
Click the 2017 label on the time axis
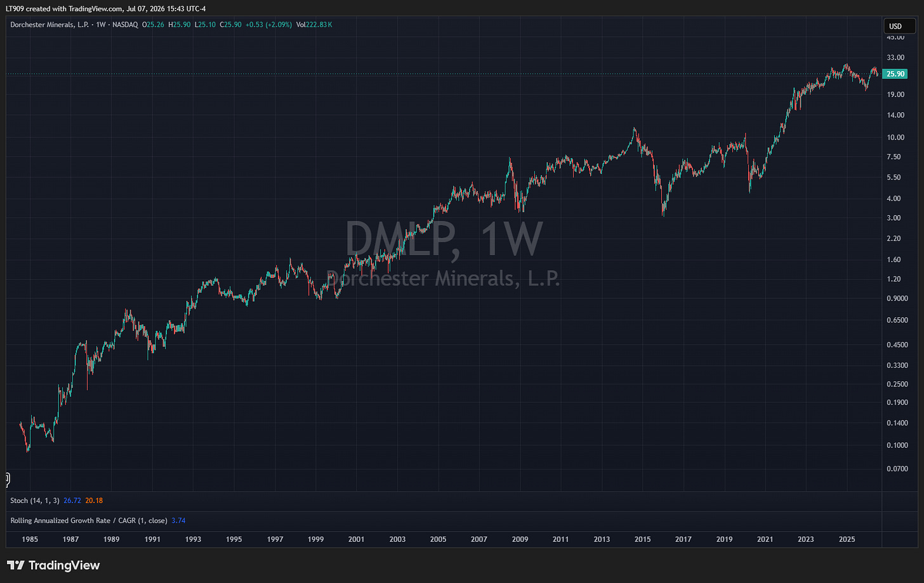tap(683, 539)
